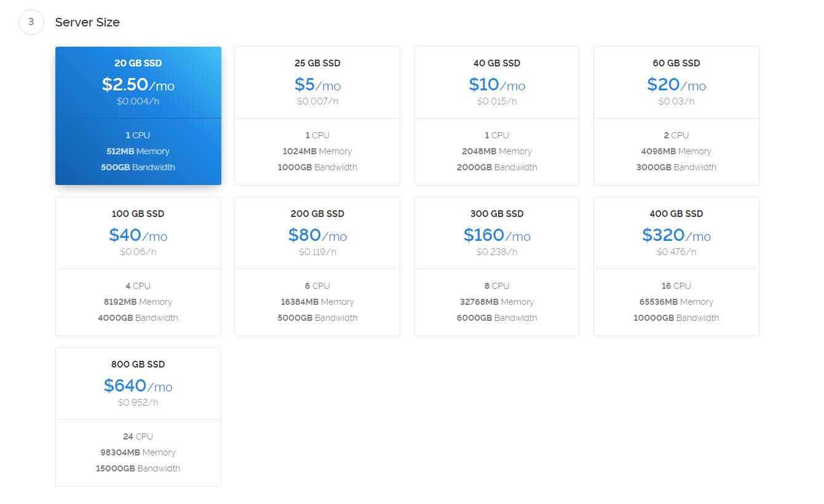Select the 40 GB SSD plan card
824x504 pixels.
[496, 116]
